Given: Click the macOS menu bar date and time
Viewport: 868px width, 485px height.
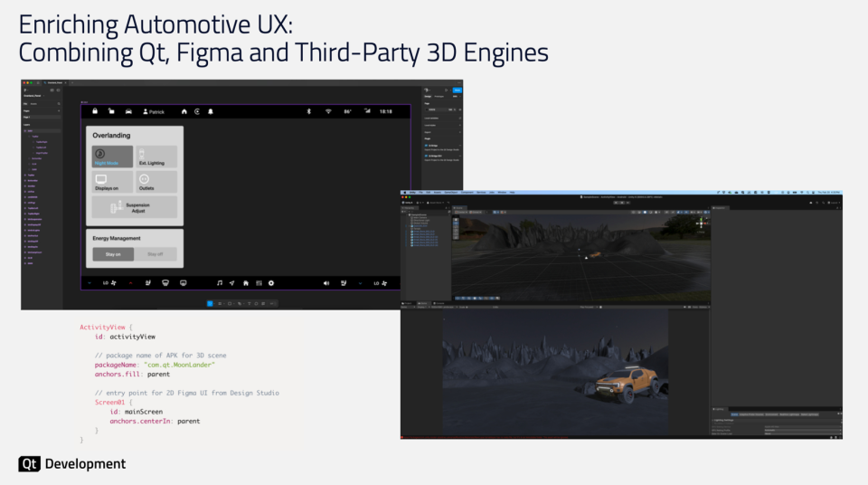Looking at the screenshot, I should pyautogui.click(x=829, y=193).
